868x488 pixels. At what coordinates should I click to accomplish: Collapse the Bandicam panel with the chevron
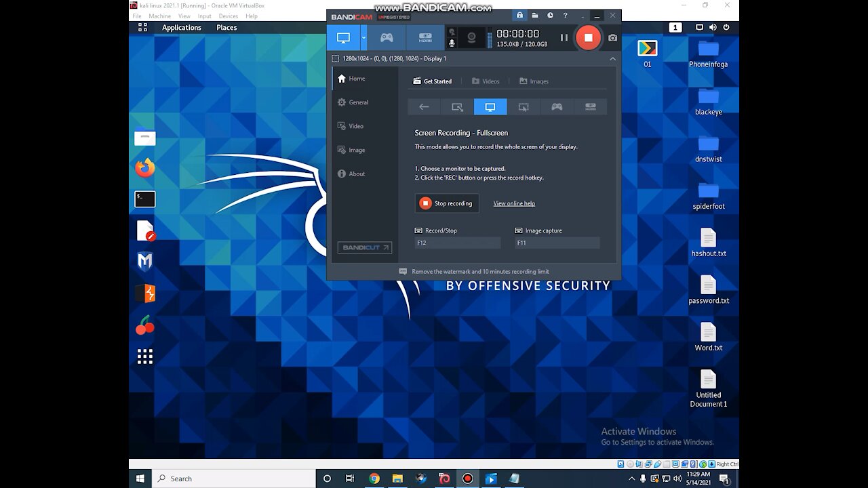click(612, 59)
